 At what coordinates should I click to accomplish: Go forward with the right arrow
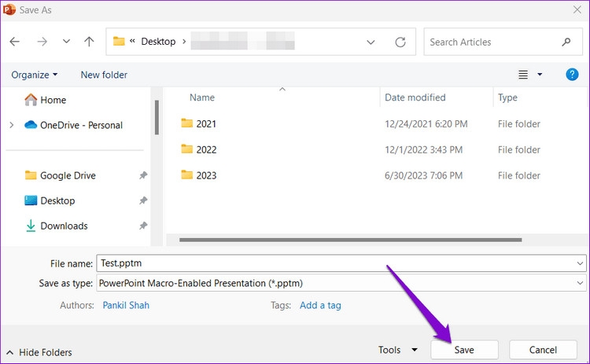pos(42,42)
